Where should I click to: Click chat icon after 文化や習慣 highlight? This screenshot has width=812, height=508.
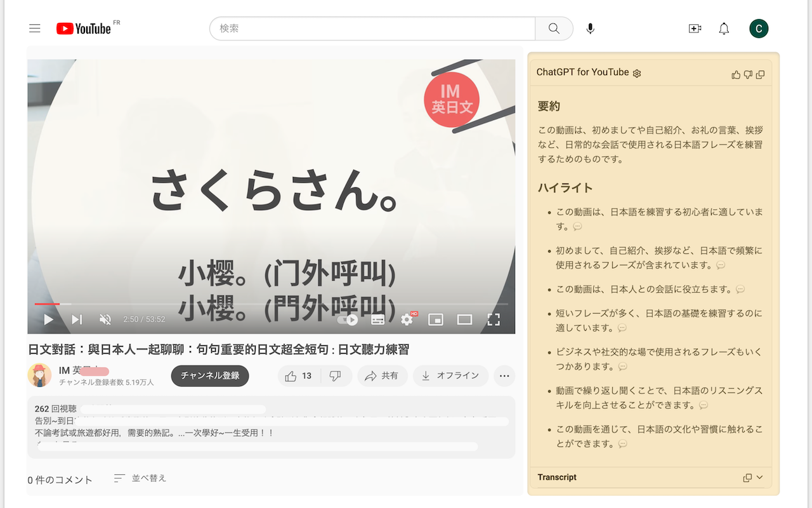click(623, 444)
